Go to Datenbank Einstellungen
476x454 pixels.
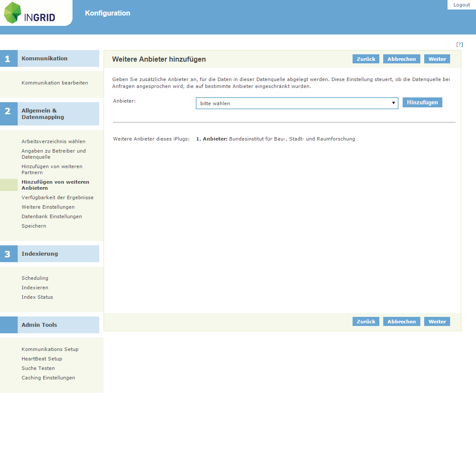[x=52, y=216]
